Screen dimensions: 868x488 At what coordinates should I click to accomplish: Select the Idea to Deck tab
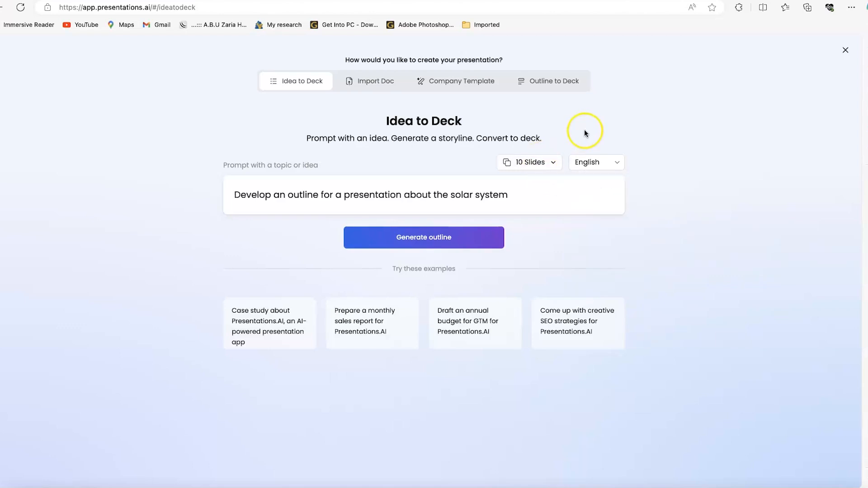296,81
